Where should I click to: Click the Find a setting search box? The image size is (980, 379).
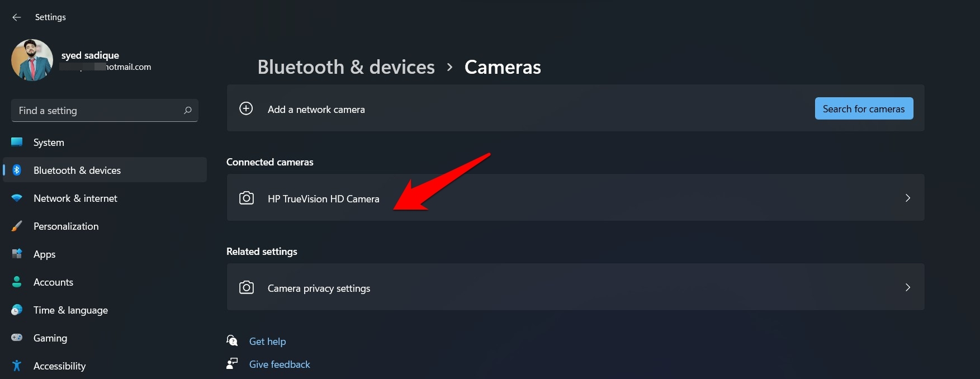tap(98, 111)
